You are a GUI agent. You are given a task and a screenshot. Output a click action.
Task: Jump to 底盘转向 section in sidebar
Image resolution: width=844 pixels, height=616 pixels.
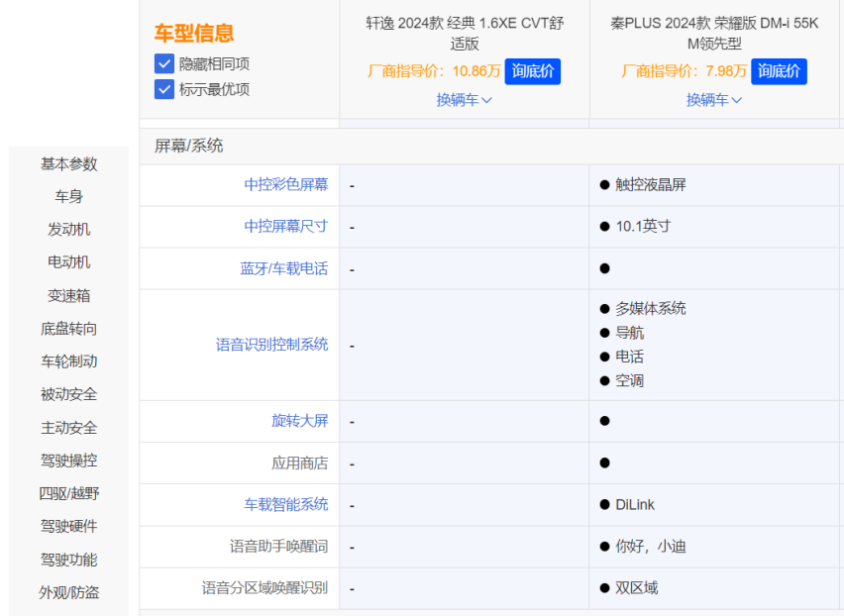coord(69,328)
